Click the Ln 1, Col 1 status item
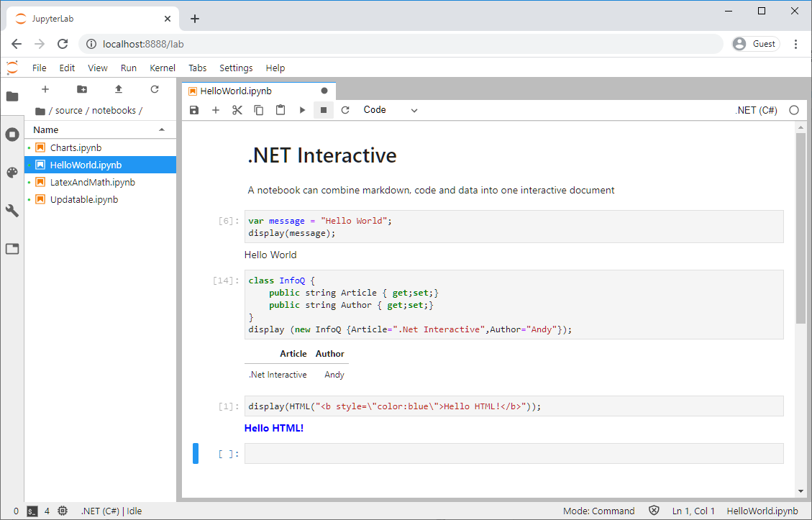812x520 pixels. [x=693, y=511]
